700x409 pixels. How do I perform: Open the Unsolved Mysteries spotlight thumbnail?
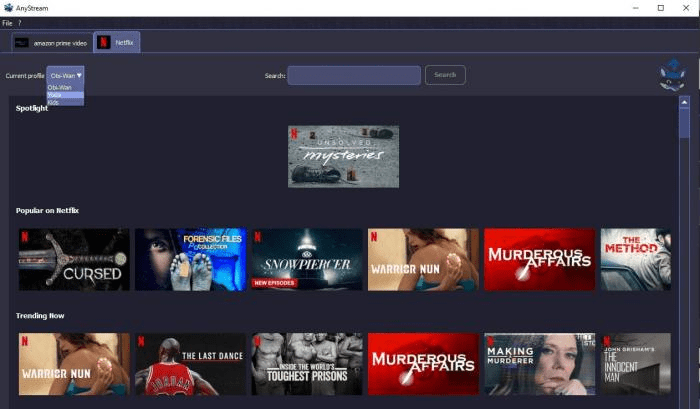(343, 156)
